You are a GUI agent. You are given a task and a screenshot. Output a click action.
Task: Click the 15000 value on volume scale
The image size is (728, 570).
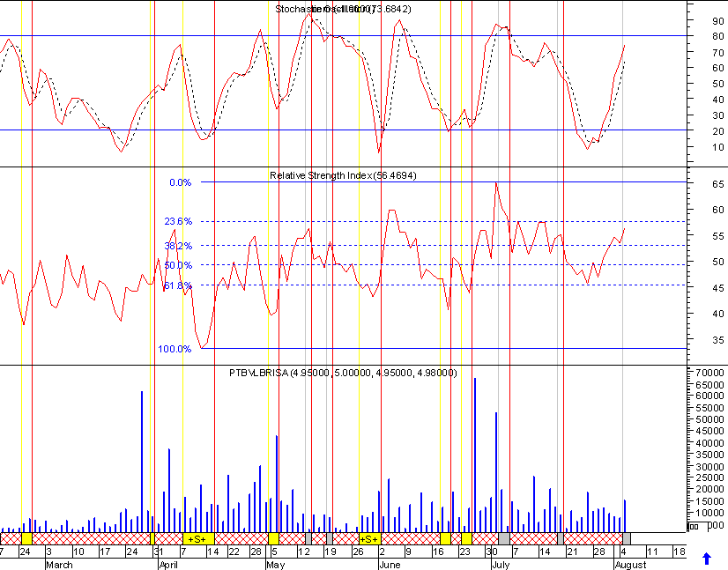709,502
